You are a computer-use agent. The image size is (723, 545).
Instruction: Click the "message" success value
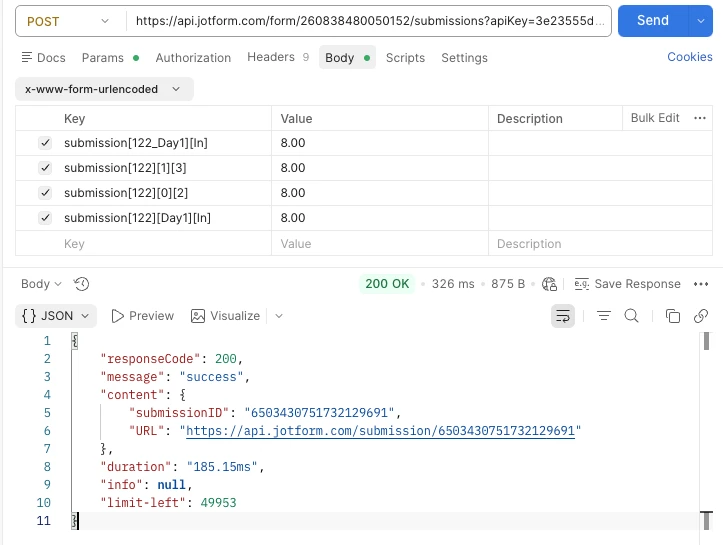[x=211, y=377]
